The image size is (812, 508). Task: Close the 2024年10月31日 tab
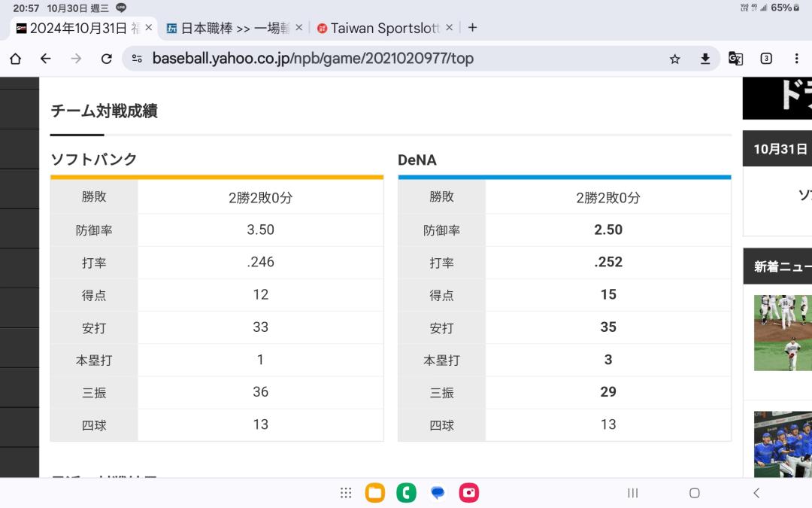[149, 28]
